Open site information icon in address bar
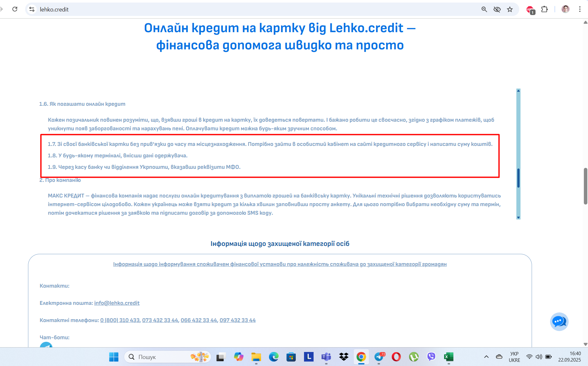Screen dimensions: 588x366 pos(32,9)
